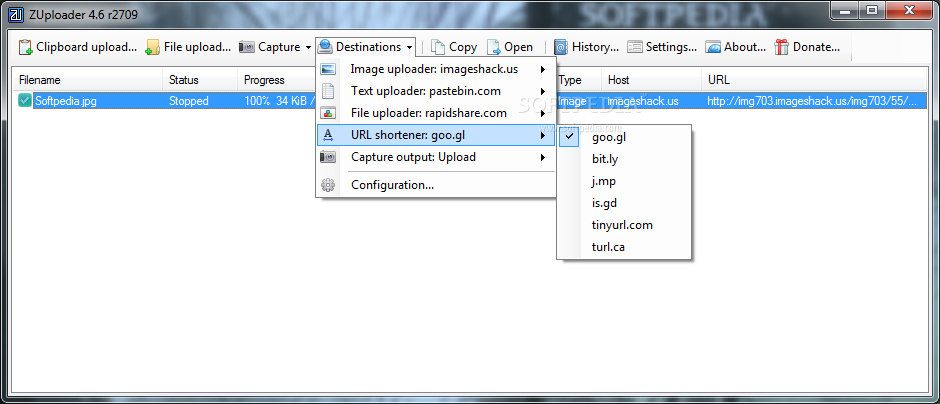Open Text uploader: pastebin.com menu entry
This screenshot has height=404, width=940.
(x=436, y=91)
